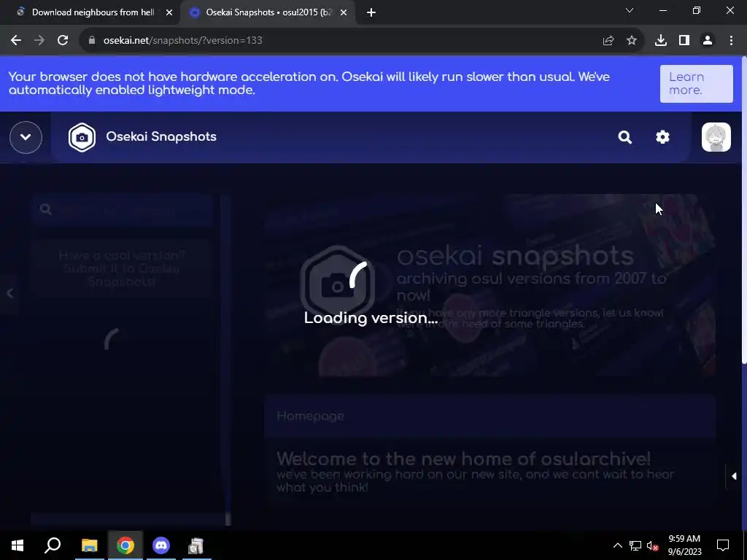This screenshot has height=560, width=747.
Task: Click the page vertical scrollbar
Action: [x=744, y=209]
